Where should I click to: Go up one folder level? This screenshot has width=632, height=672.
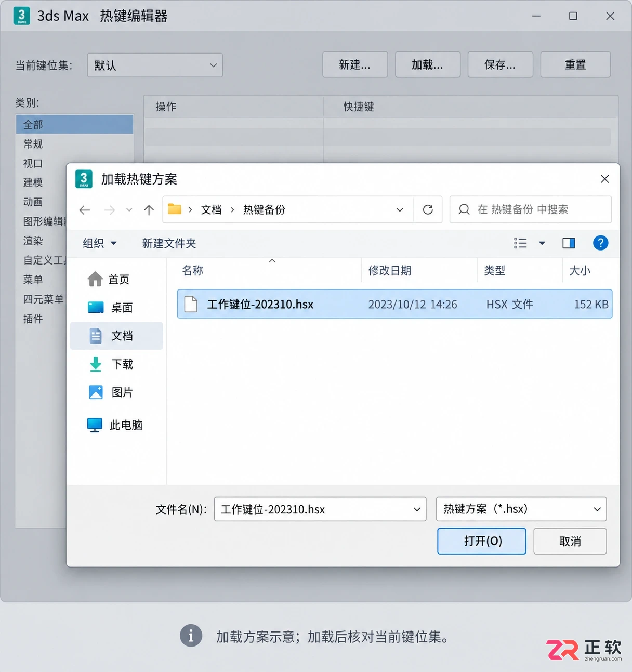(149, 210)
